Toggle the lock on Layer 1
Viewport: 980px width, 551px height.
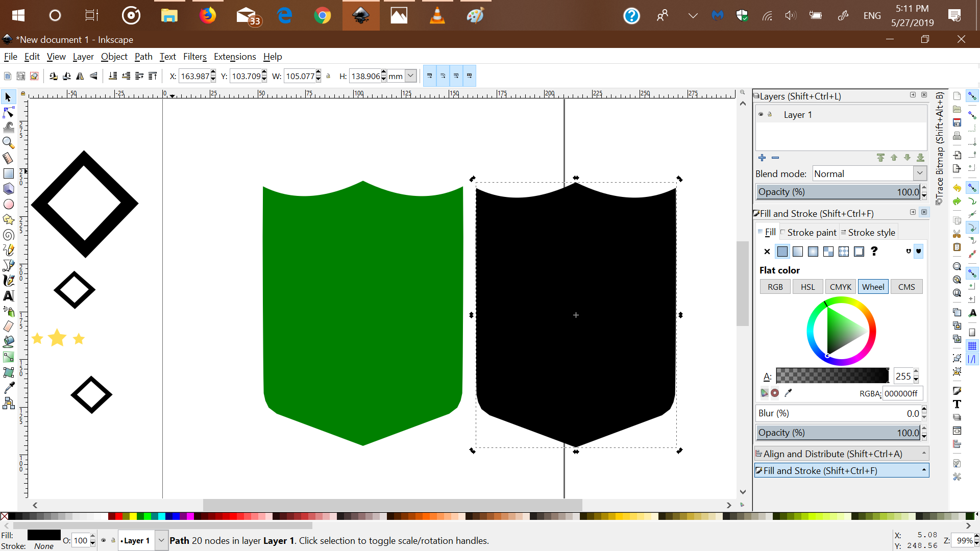click(x=770, y=114)
